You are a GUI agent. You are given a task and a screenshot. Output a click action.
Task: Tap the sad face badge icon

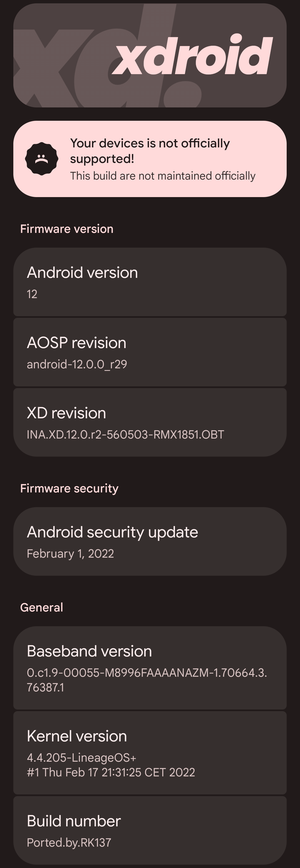point(42,159)
